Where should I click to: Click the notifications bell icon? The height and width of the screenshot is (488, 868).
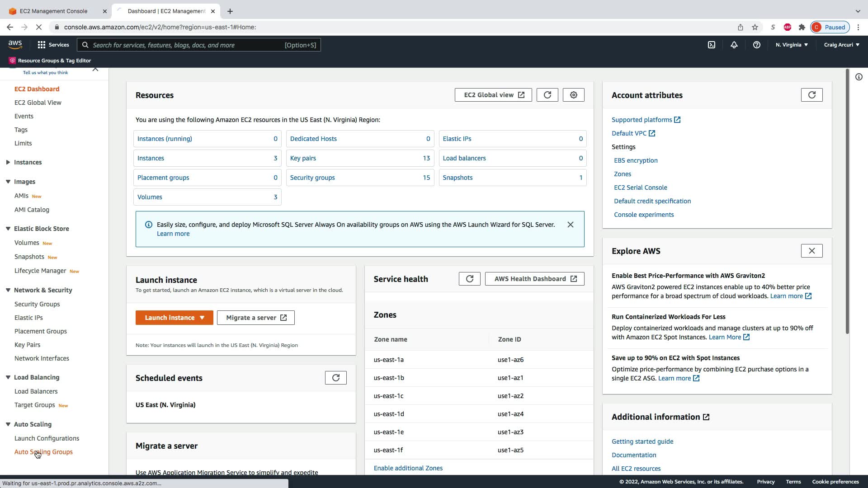tap(734, 45)
